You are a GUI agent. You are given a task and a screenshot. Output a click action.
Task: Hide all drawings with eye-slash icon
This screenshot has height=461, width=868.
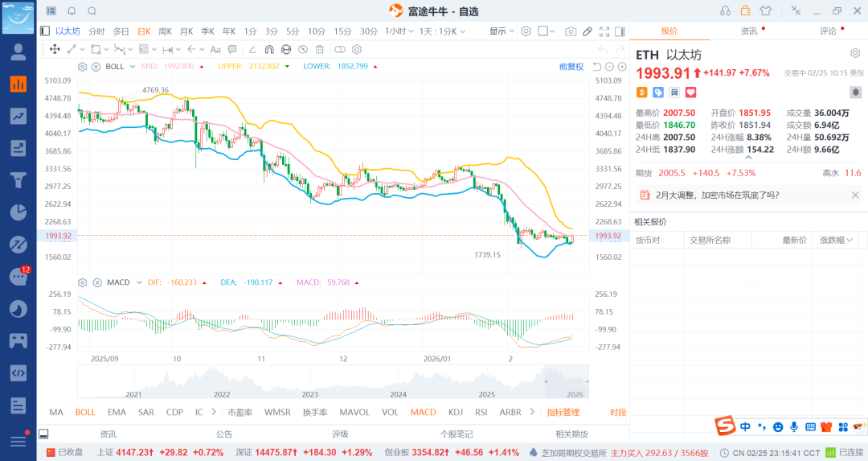tap(302, 49)
